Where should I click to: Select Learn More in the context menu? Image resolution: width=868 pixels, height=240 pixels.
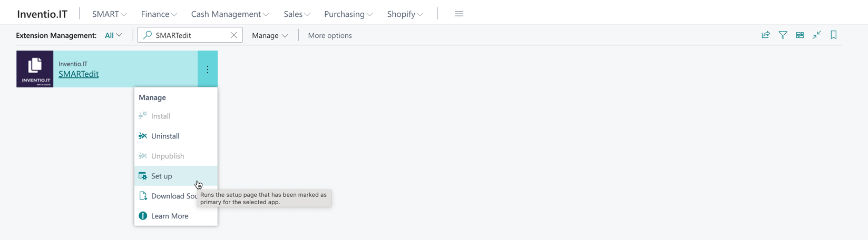(169, 216)
